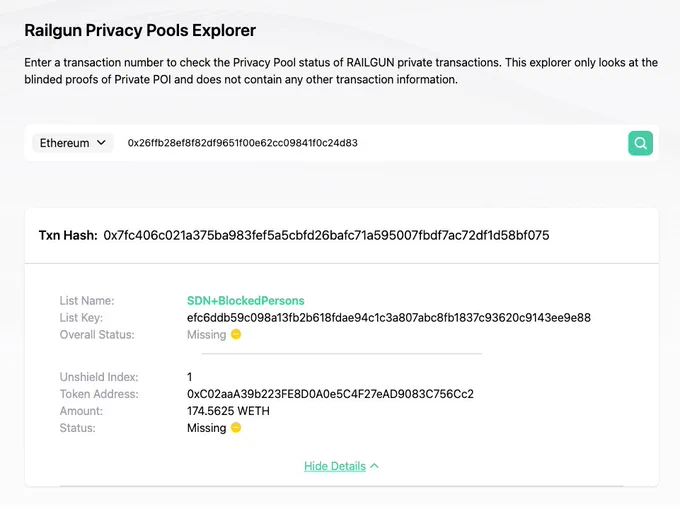Click the transaction number input field
Image resolution: width=680 pixels, height=509 pixels.
click(371, 143)
